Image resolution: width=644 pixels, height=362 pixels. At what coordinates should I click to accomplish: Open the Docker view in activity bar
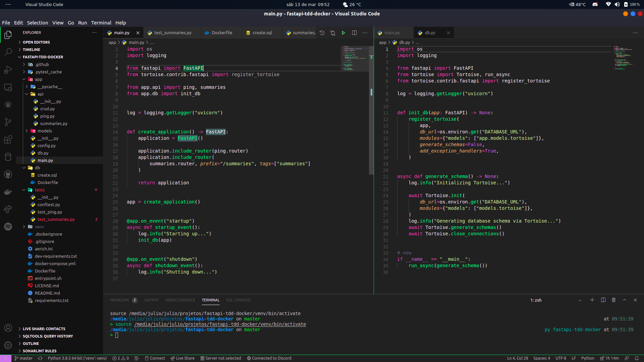pyautogui.click(x=8, y=192)
